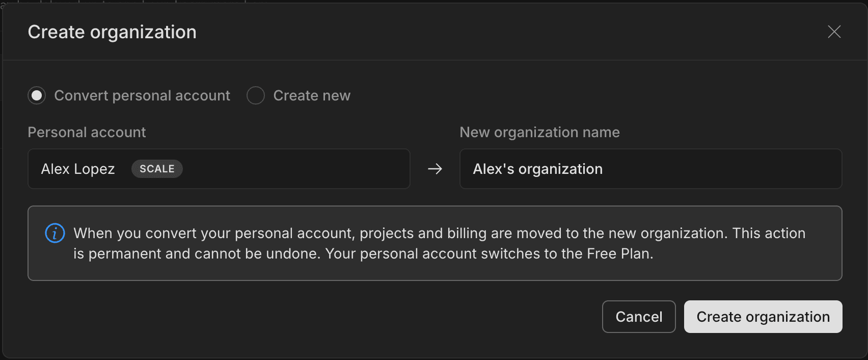Select the Convert personal account radio button

point(37,95)
